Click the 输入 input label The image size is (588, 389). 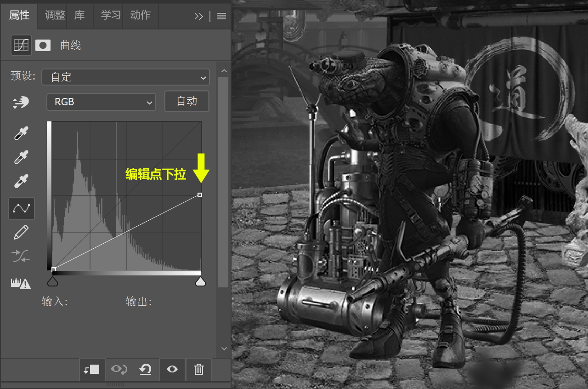[x=55, y=302]
